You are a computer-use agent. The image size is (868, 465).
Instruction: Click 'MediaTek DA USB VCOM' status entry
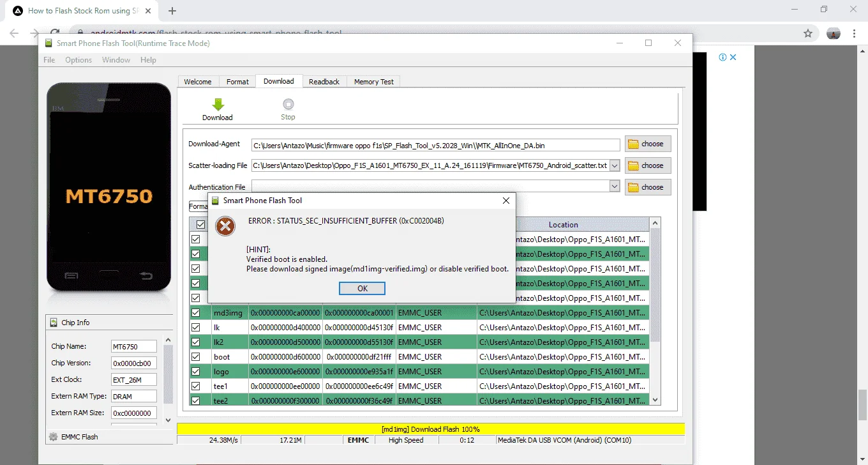[565, 440]
